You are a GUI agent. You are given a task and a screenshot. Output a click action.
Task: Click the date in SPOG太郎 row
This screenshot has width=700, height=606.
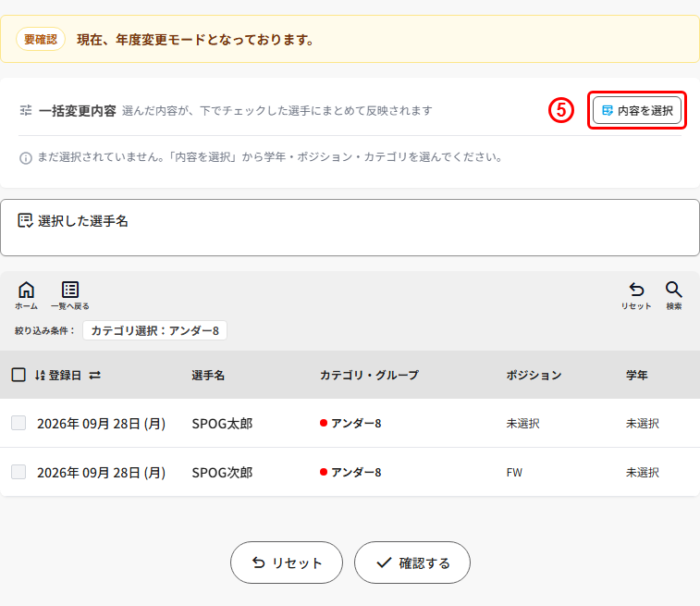(x=102, y=424)
